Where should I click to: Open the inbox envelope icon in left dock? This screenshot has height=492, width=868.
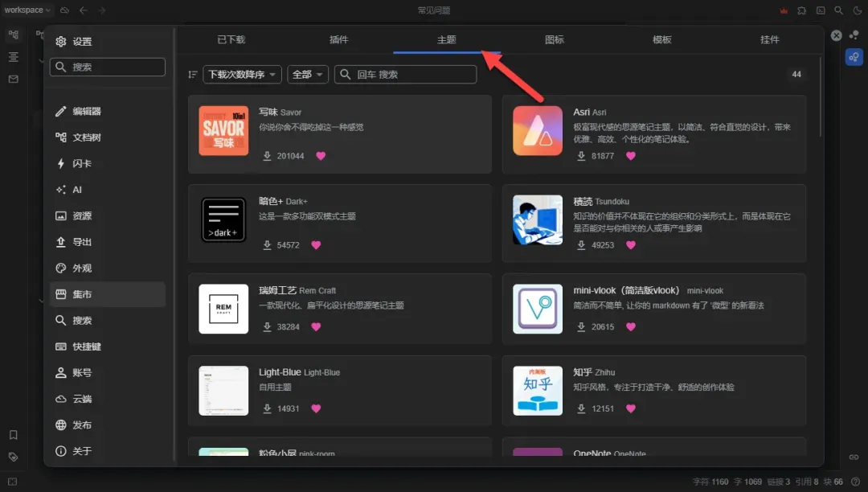14,79
